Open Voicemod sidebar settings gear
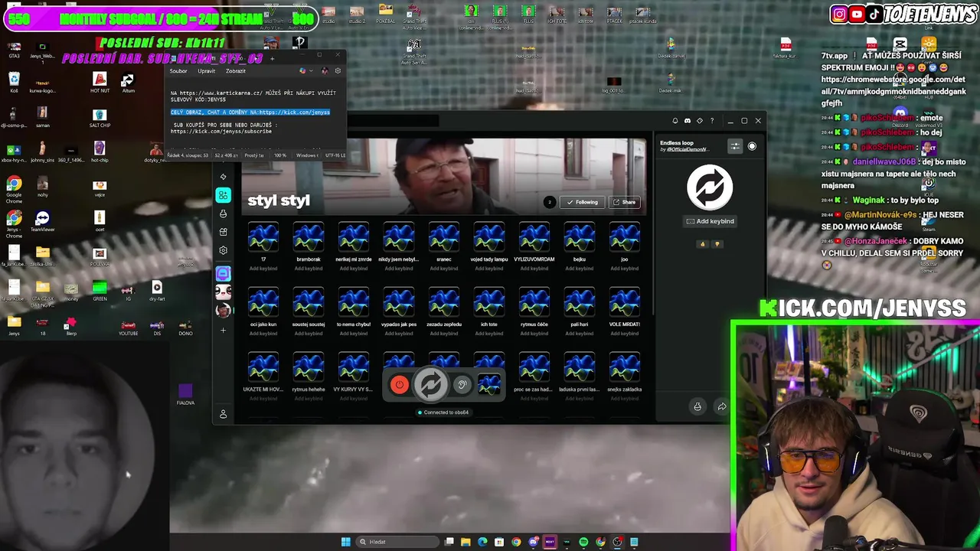Image resolution: width=980 pixels, height=551 pixels. click(223, 250)
